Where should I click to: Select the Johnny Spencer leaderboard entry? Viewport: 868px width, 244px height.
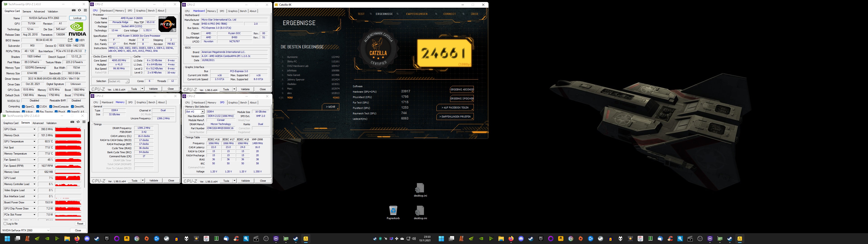310,80
